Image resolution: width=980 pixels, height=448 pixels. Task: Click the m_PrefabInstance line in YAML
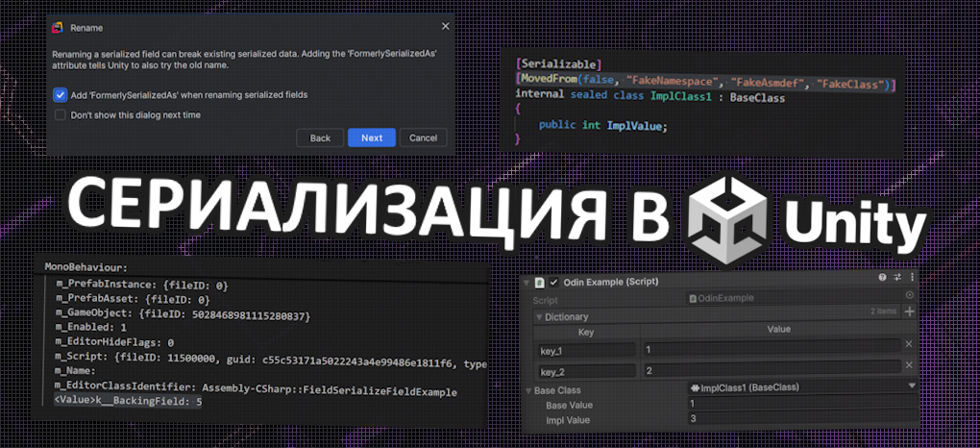tap(142, 285)
